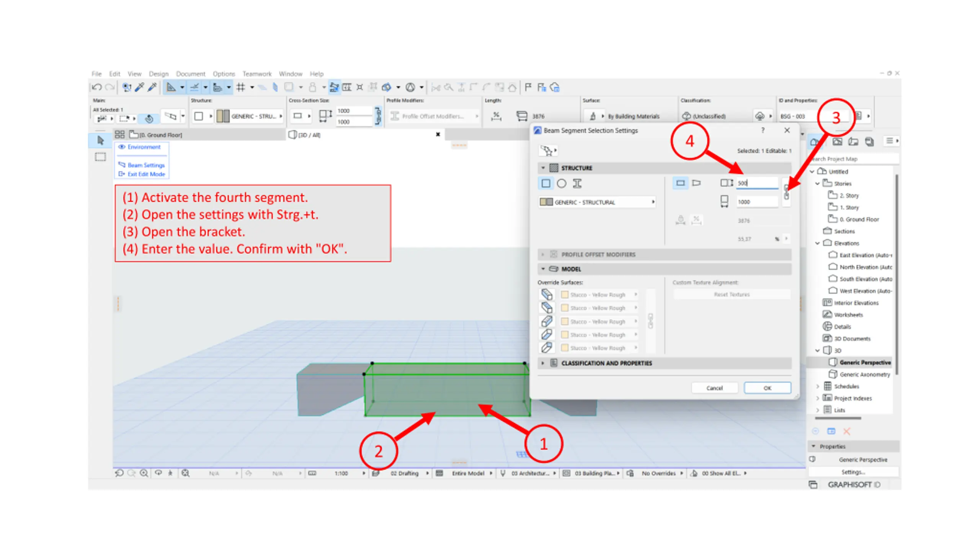Click the zoom-in magnifier in bottom bar
Screen dimensions: 980x551
click(144, 473)
